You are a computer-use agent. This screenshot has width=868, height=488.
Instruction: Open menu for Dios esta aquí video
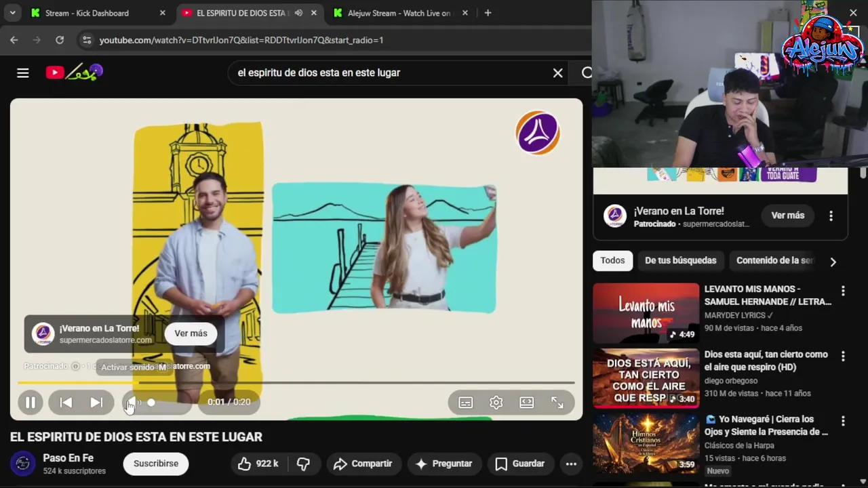843,356
